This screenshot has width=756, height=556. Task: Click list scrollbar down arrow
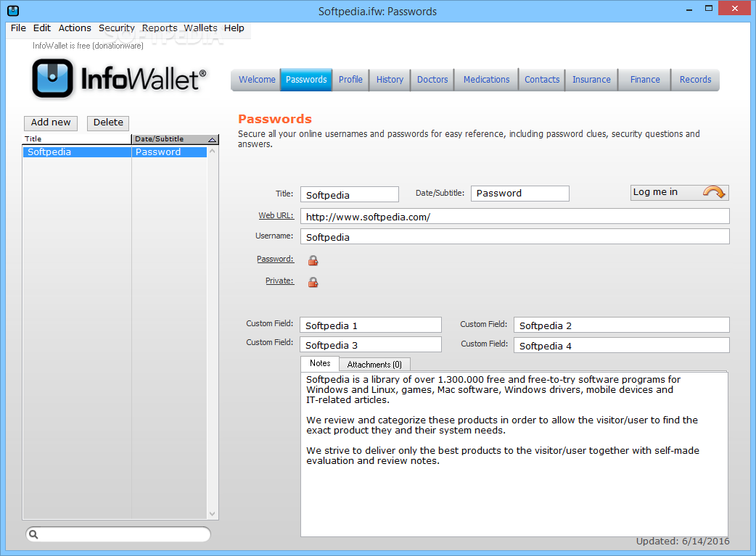(x=212, y=514)
